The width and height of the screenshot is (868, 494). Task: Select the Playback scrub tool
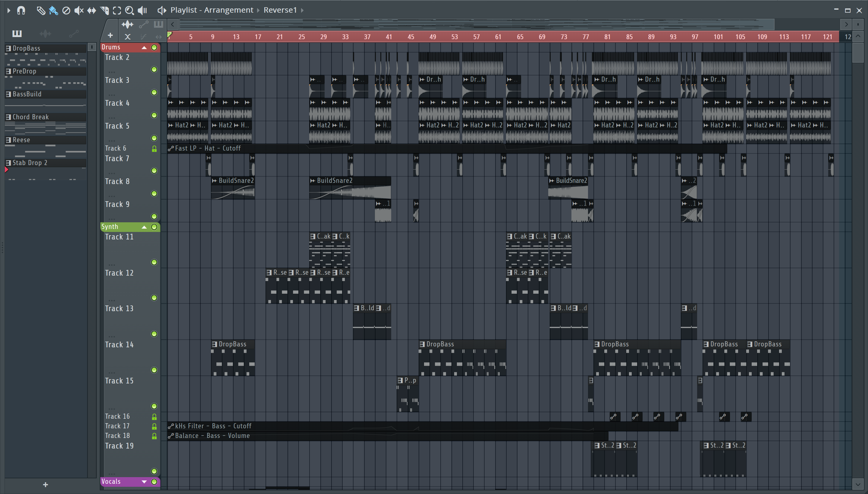coord(142,11)
